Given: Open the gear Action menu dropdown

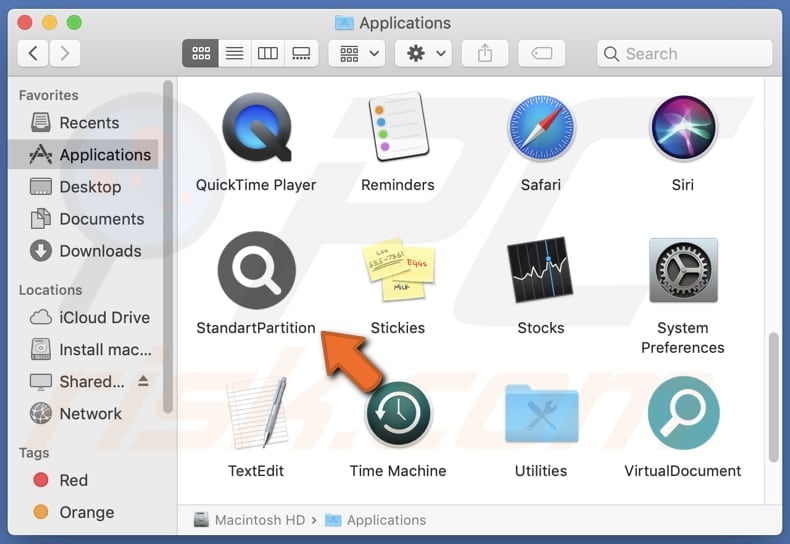Looking at the screenshot, I should click(424, 53).
